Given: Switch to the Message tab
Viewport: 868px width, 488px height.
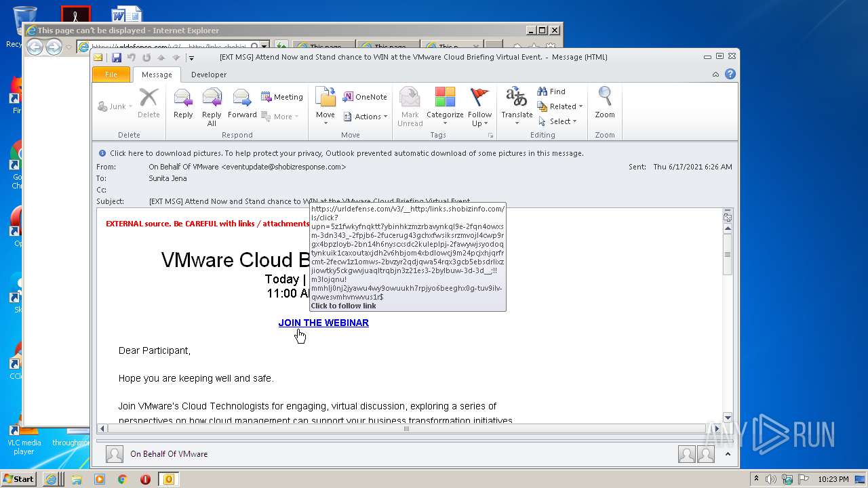Looking at the screenshot, I should [x=157, y=75].
